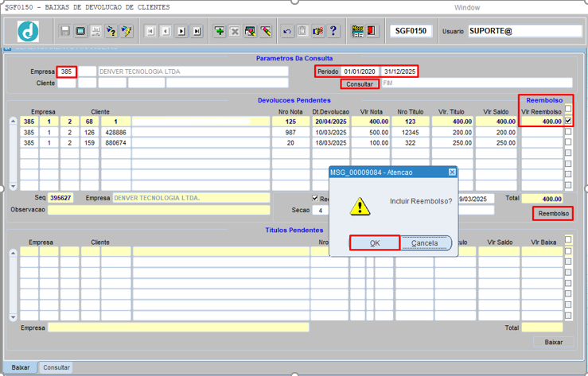Jump to last record with navigation arrow

[197, 31]
